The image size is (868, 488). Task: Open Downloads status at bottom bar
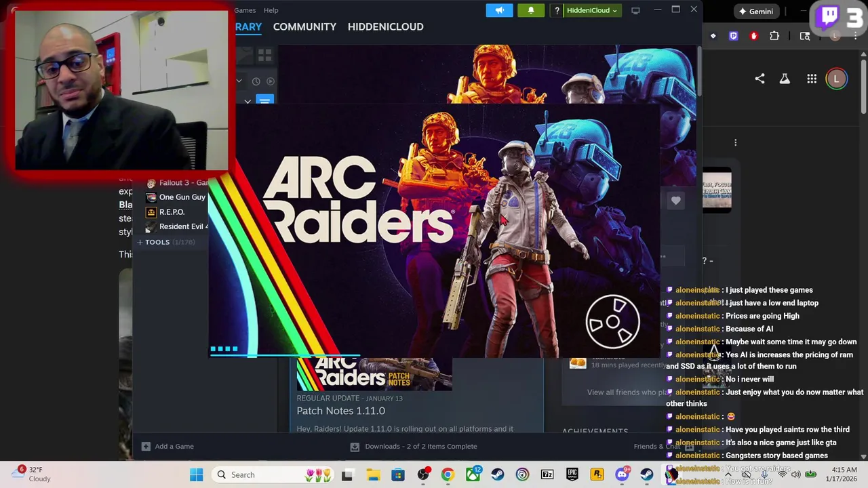[x=414, y=446]
